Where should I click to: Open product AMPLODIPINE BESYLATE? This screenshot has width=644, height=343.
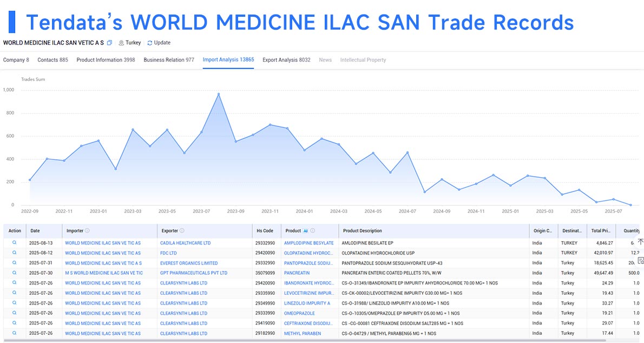pyautogui.click(x=309, y=243)
